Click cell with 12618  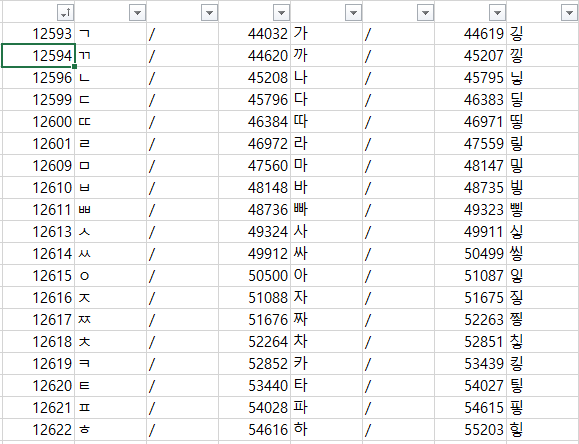pyautogui.click(x=38, y=342)
